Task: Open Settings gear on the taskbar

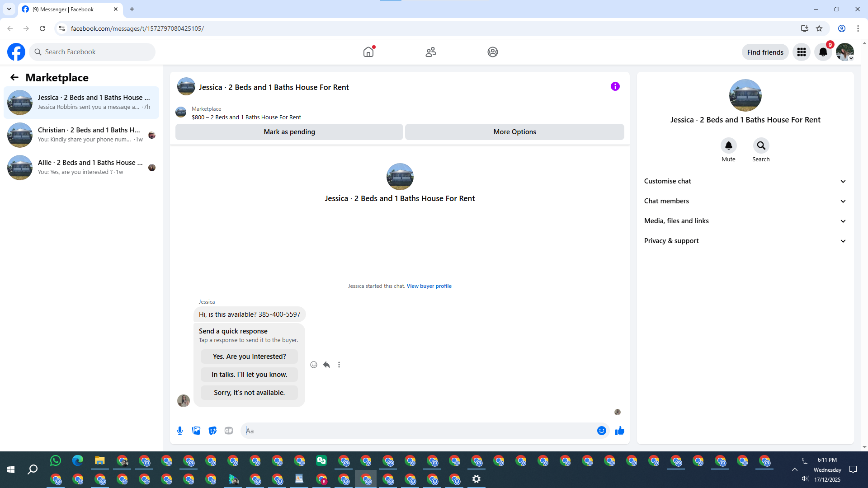Action: click(476, 479)
